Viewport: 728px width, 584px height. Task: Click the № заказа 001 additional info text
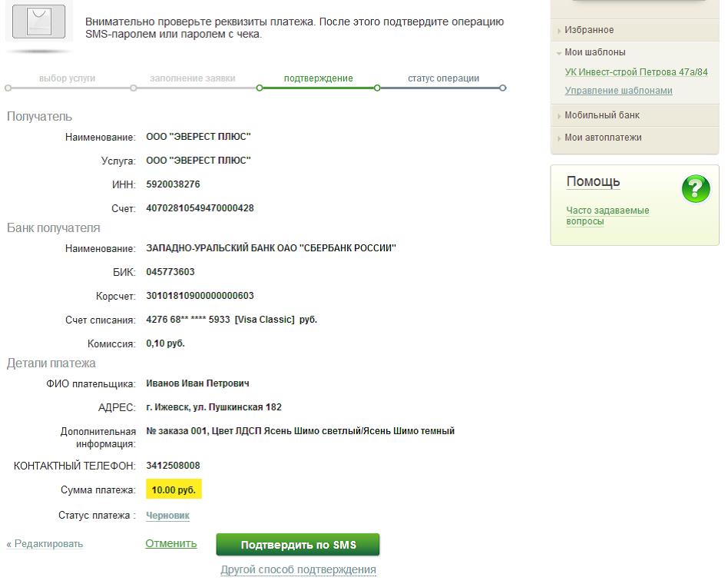[300, 431]
